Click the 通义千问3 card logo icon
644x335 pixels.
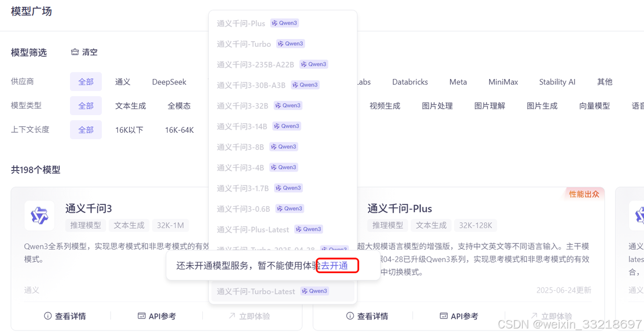[39, 216]
